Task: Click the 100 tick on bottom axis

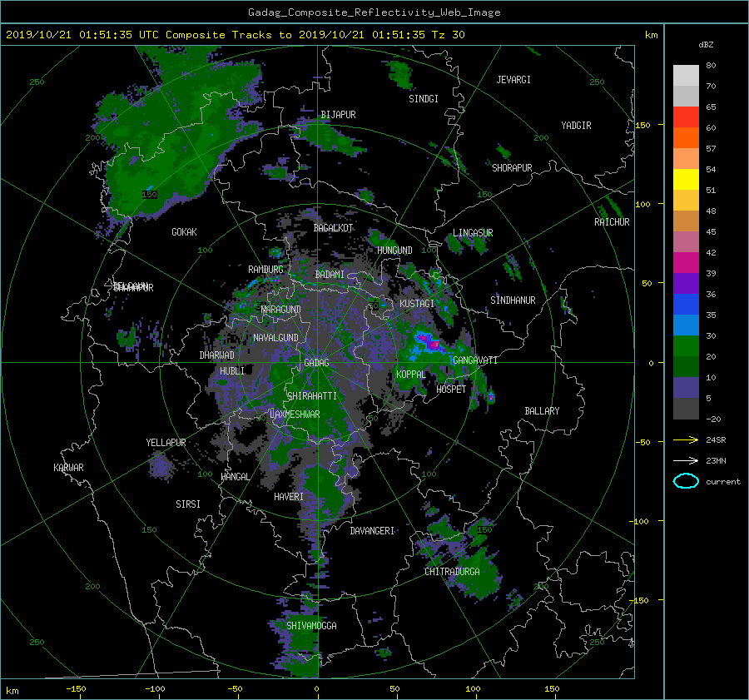Action: [x=473, y=688]
